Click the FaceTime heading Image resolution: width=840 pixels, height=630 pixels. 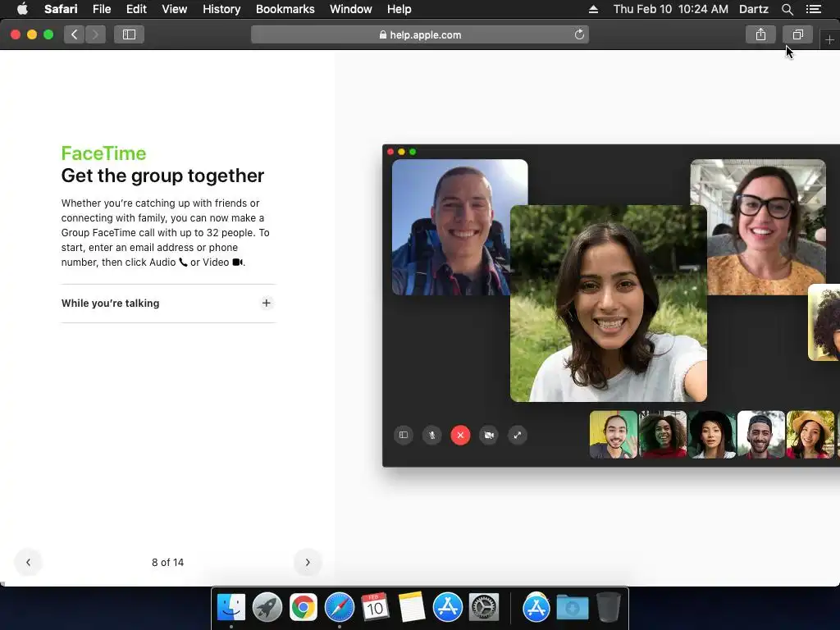tap(103, 153)
